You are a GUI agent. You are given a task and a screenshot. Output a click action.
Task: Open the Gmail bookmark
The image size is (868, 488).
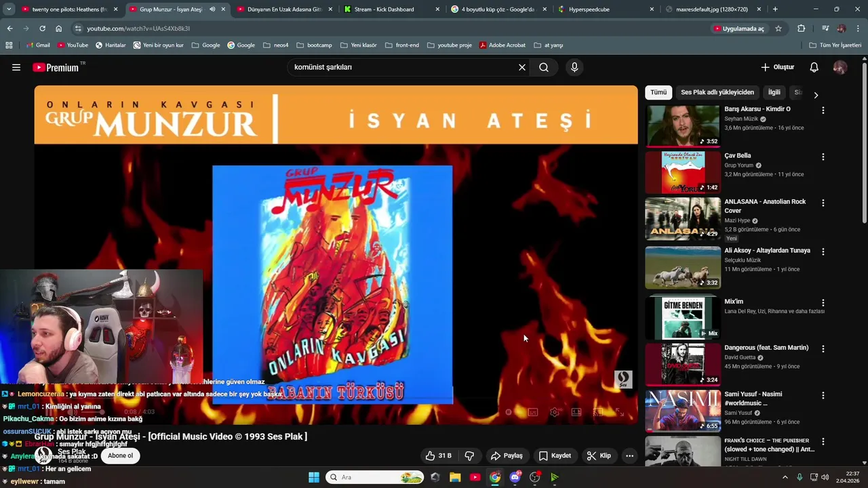point(37,45)
